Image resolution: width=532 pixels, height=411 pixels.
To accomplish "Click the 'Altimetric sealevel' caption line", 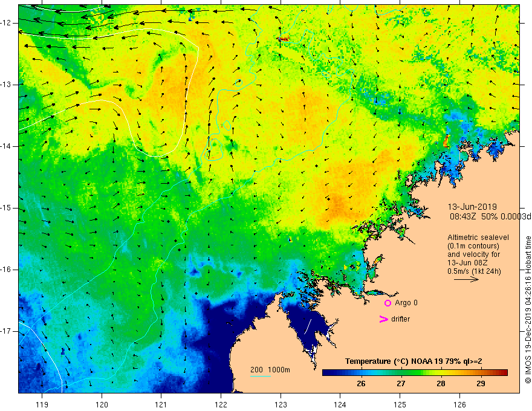I will coord(478,238).
